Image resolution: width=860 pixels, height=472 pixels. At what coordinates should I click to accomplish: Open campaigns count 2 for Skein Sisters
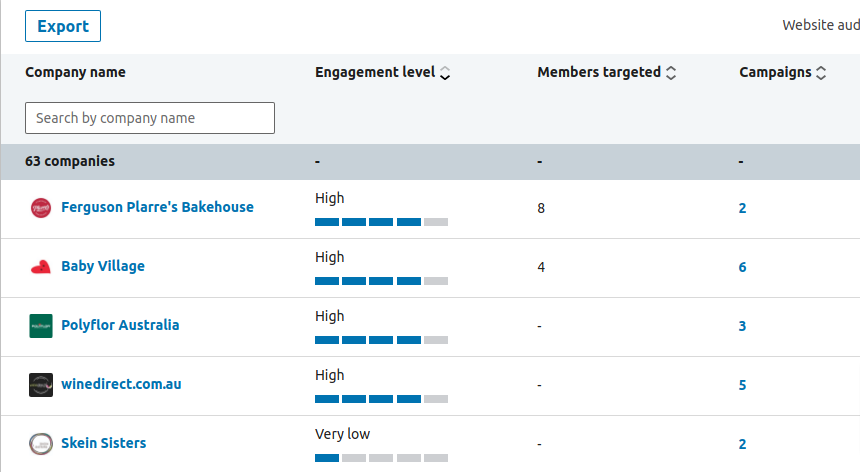coord(742,444)
